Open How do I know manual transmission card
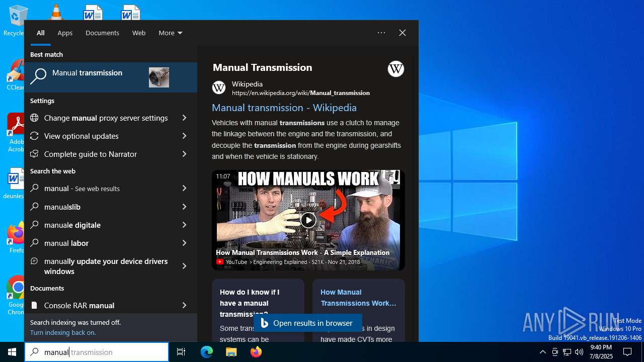Screen dimensions: 644x362 pyautogui.click(x=258, y=310)
